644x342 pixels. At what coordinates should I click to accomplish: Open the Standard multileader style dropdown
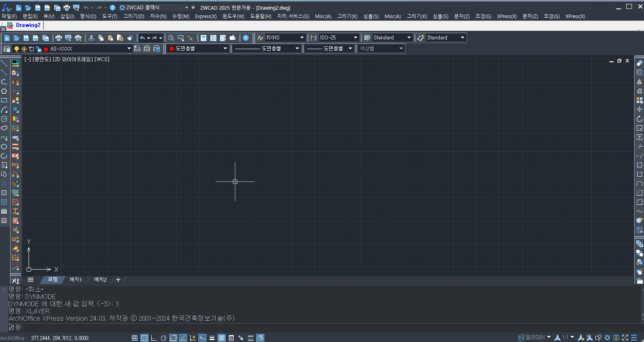(x=463, y=38)
